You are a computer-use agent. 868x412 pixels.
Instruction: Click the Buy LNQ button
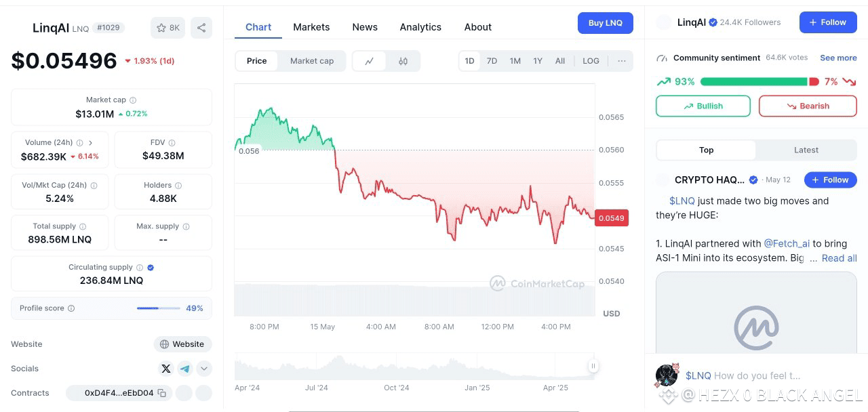click(x=606, y=23)
